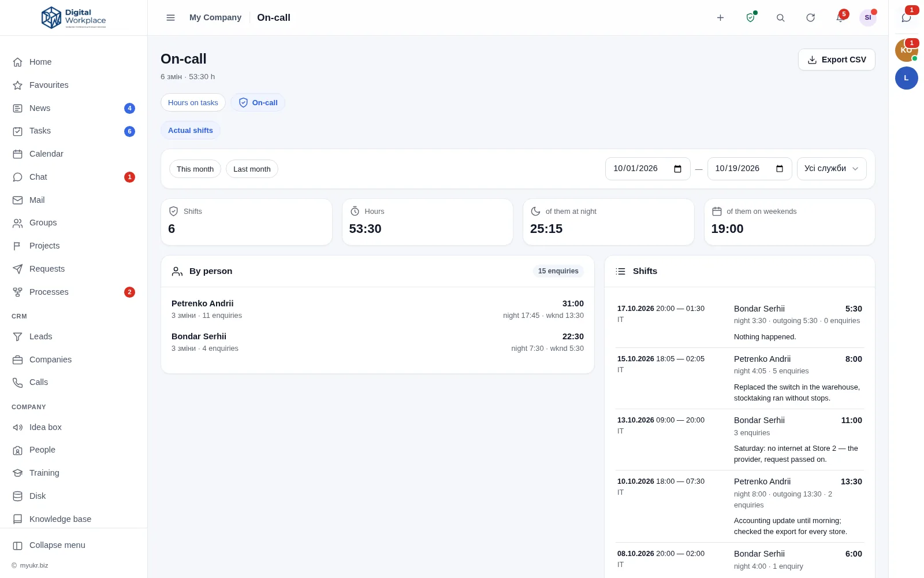
Task: Click the plus add icon in header
Action: pyautogui.click(x=720, y=18)
